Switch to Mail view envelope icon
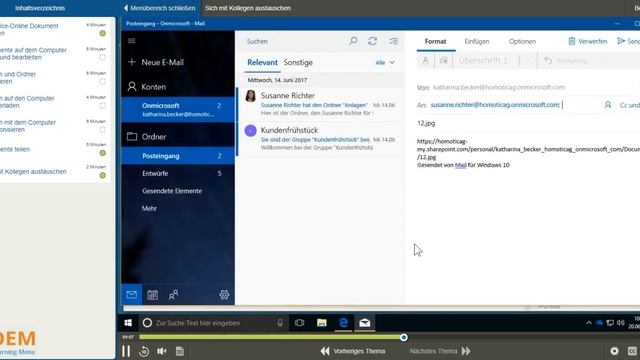This screenshot has width=640, height=360. [131, 295]
